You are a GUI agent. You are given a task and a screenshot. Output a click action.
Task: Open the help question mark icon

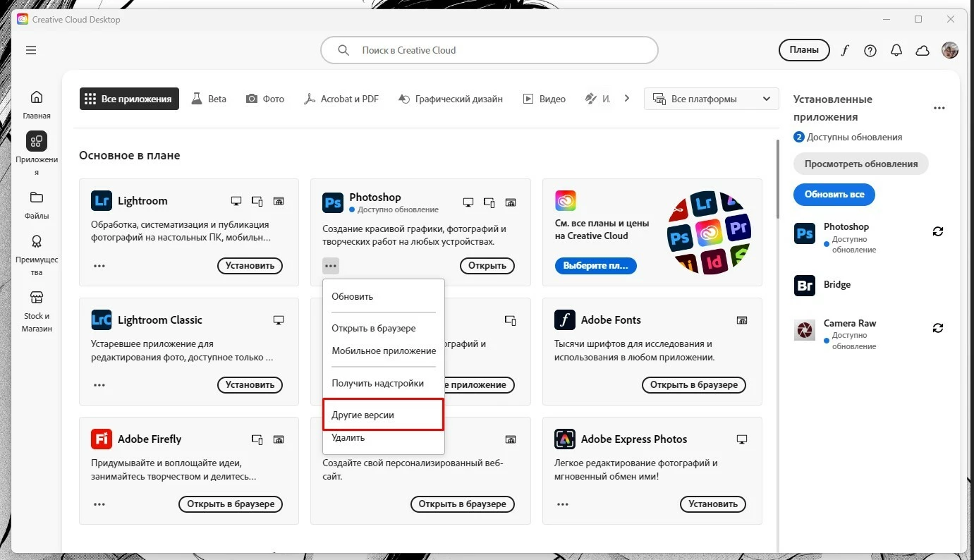(870, 50)
